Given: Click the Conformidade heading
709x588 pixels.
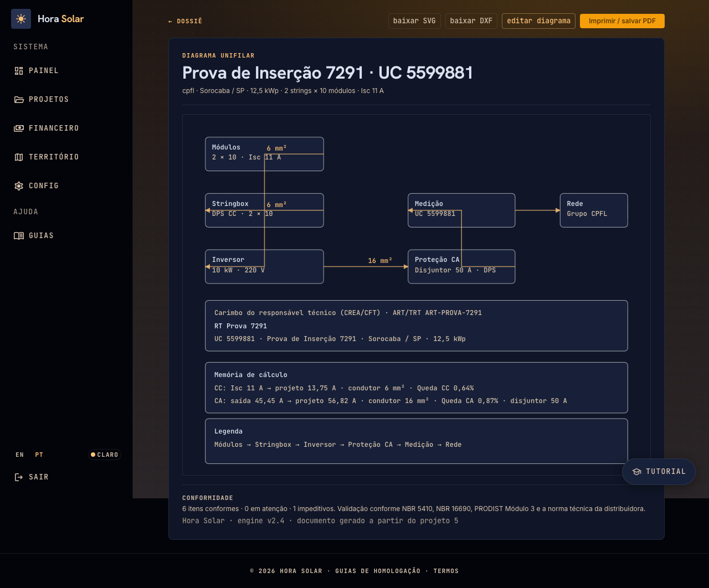Looking at the screenshot, I should (208, 498).
